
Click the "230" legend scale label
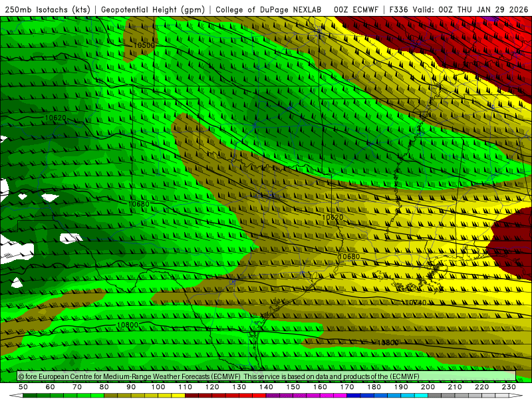(x=509, y=387)
